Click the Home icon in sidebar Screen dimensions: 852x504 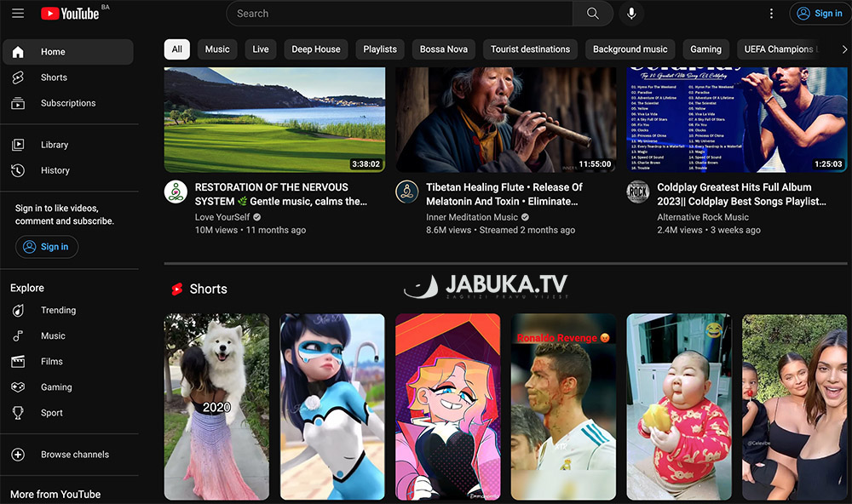tap(18, 52)
